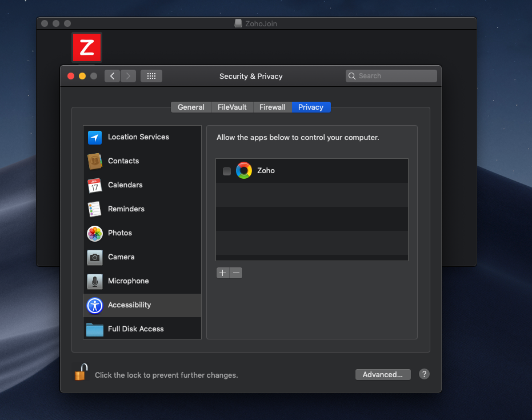Click the Camera privacy icon
The image size is (532, 420).
coord(94,257)
